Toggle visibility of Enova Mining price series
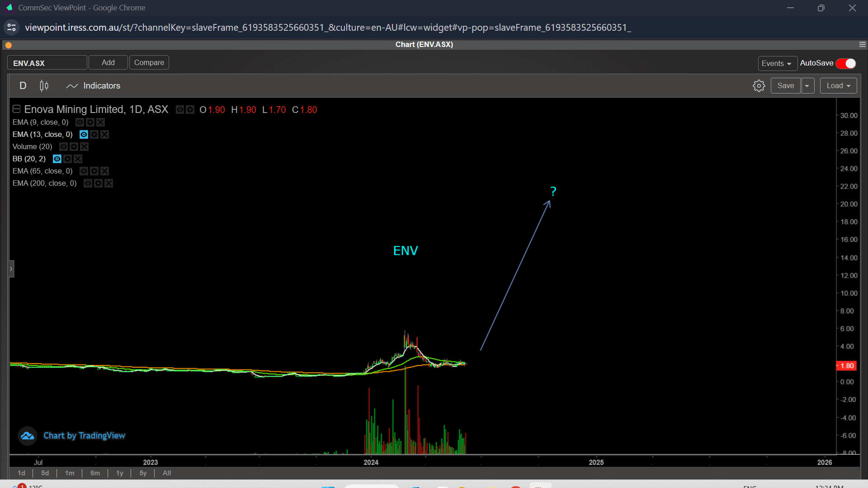This screenshot has width=868, height=488. pos(180,109)
